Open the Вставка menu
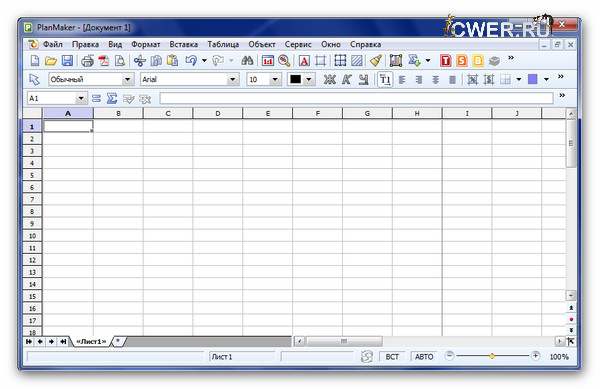 [x=183, y=44]
